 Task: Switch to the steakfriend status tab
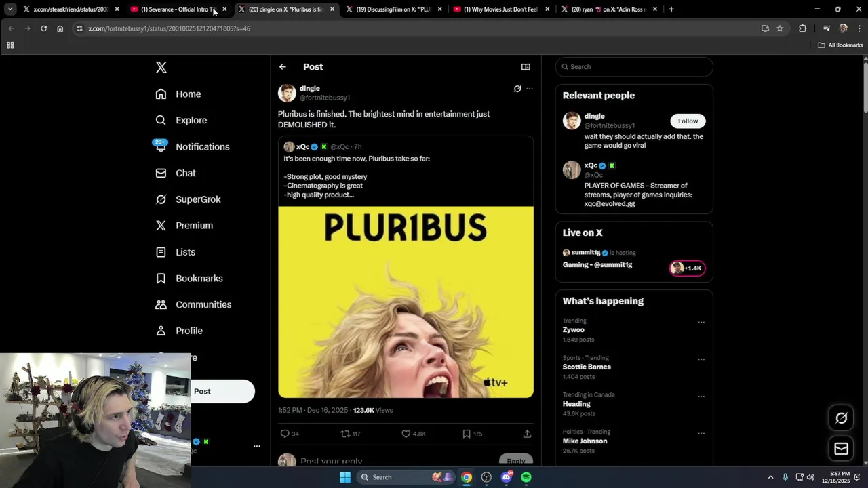pyautogui.click(x=71, y=9)
